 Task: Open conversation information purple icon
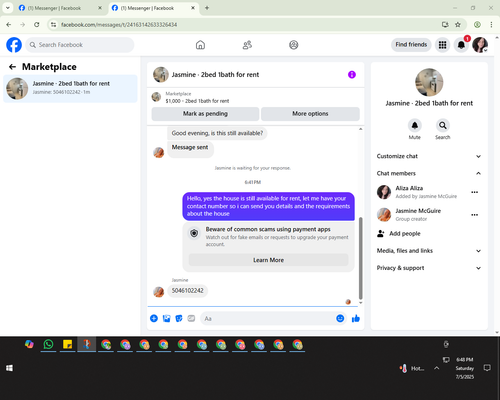pyautogui.click(x=352, y=75)
